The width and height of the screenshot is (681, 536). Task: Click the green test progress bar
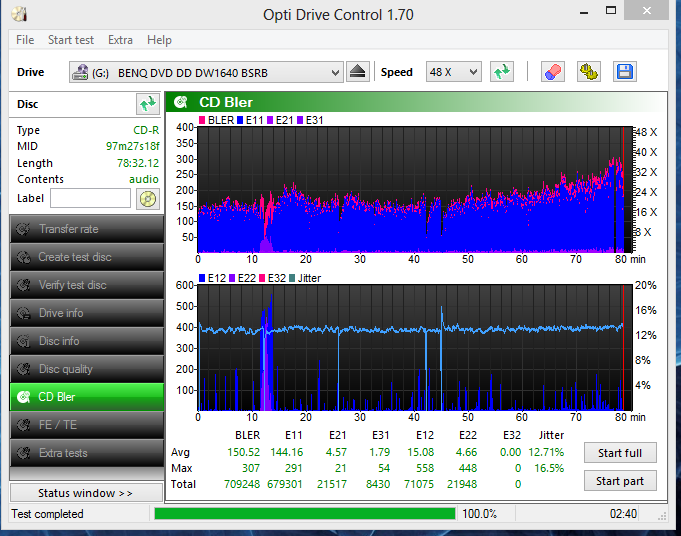point(305,514)
